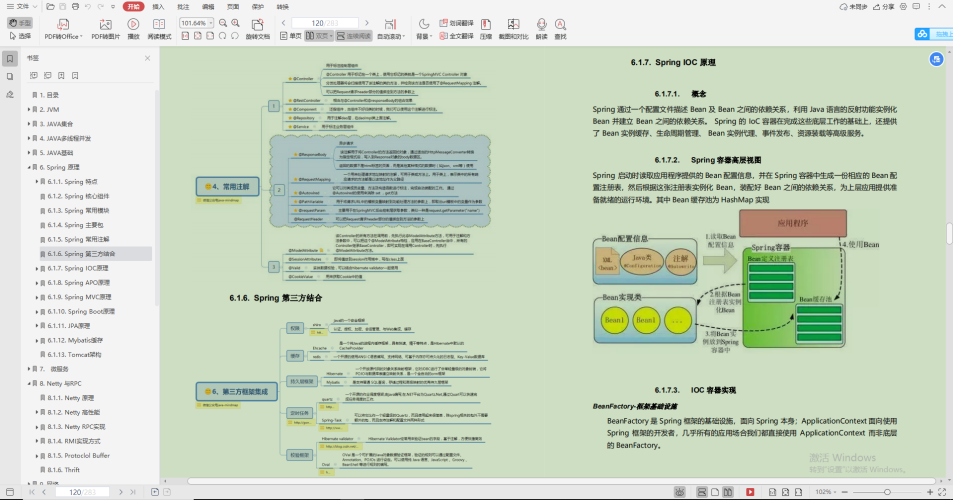Switch to the 保护 tab
This screenshot has height=500, width=953.
point(258,7)
